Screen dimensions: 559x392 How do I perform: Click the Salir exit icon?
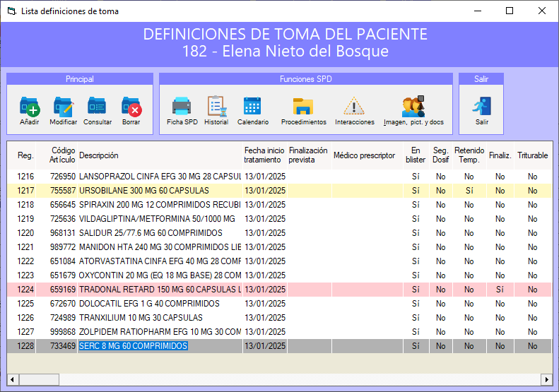pyautogui.click(x=482, y=106)
